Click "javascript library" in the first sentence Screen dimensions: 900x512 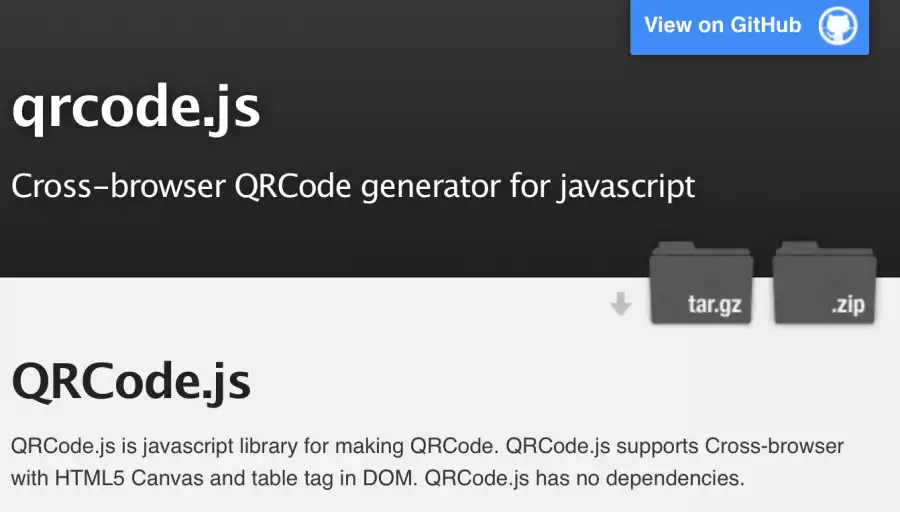(x=220, y=446)
